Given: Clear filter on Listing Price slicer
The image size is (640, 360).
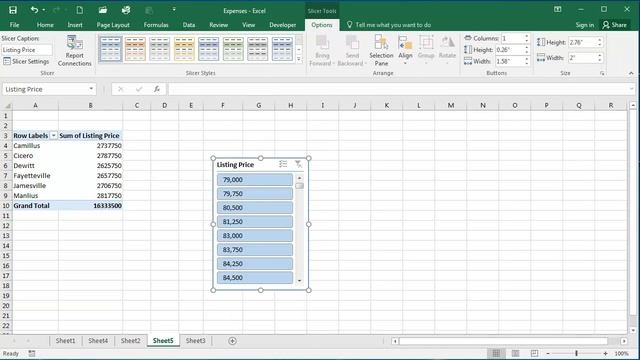Looking at the screenshot, I should click(x=298, y=164).
